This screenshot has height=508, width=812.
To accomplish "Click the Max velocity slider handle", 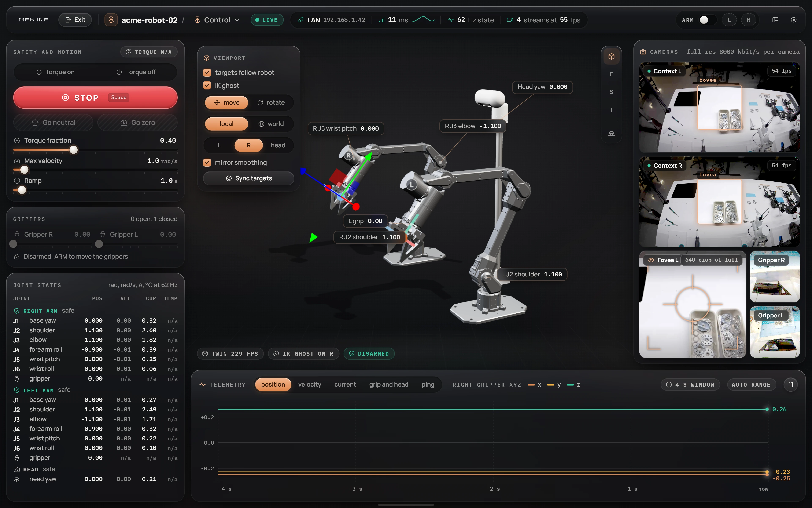I will pyautogui.click(x=24, y=170).
